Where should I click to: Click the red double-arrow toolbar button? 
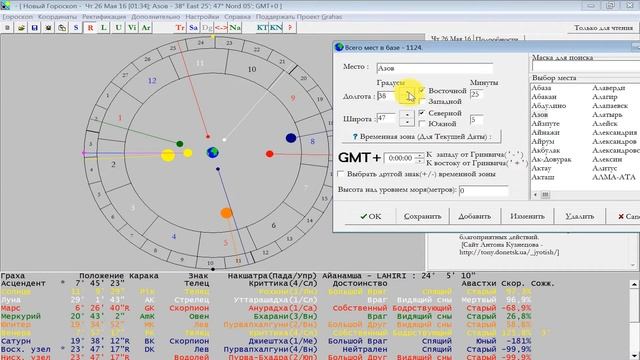(x=221, y=28)
